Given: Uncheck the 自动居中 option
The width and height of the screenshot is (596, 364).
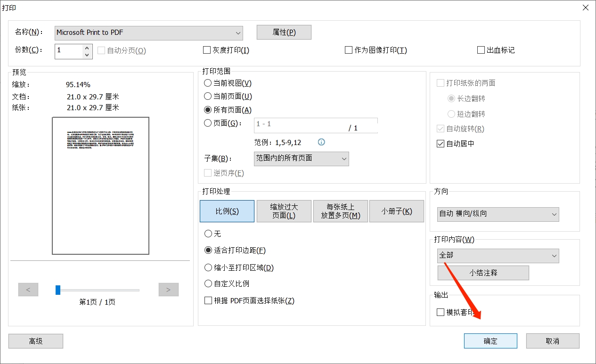Looking at the screenshot, I should point(441,144).
